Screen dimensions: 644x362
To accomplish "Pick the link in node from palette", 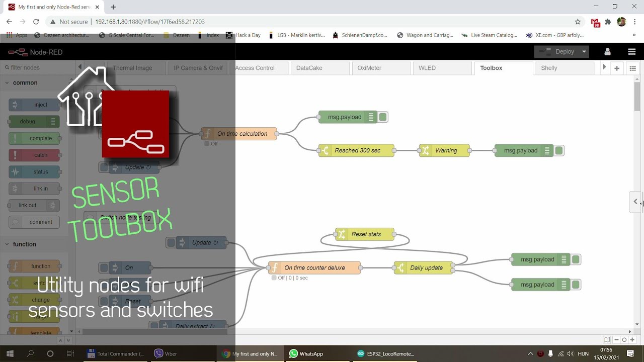I will coord(34,189).
